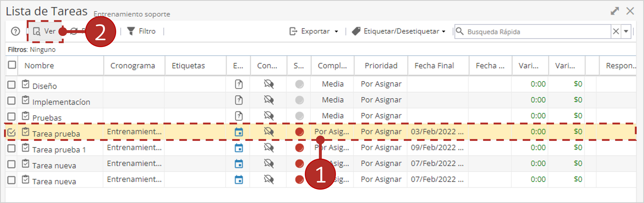Sort by the Compl... column header
The image size is (644, 203).
click(332, 66)
